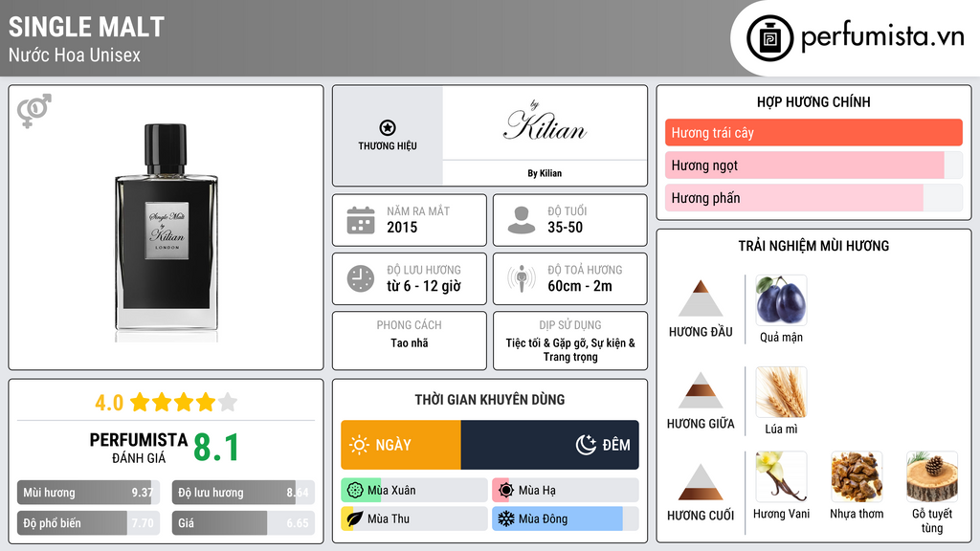980x551 pixels.
Task: Open the Single Malt bottle image
Action: click(x=167, y=228)
